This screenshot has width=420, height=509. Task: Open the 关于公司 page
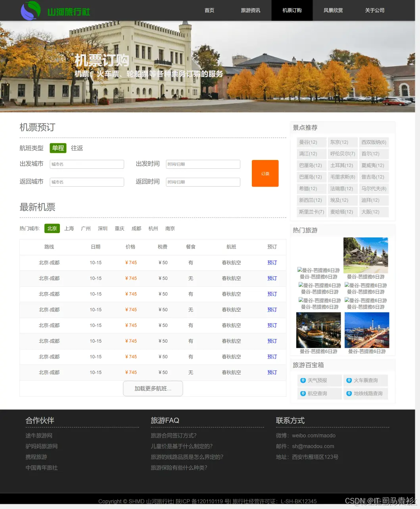tap(374, 10)
